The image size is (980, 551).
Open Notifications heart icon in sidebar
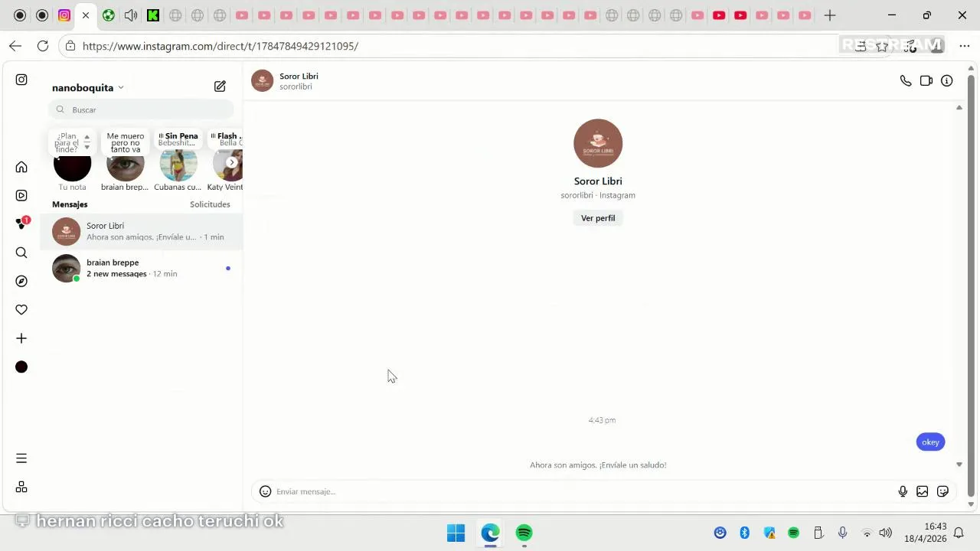click(x=21, y=310)
